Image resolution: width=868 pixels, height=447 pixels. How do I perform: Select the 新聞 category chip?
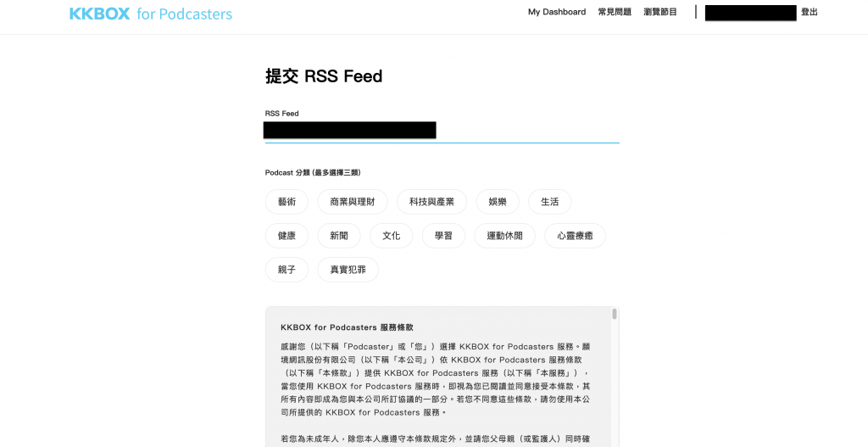click(x=339, y=236)
